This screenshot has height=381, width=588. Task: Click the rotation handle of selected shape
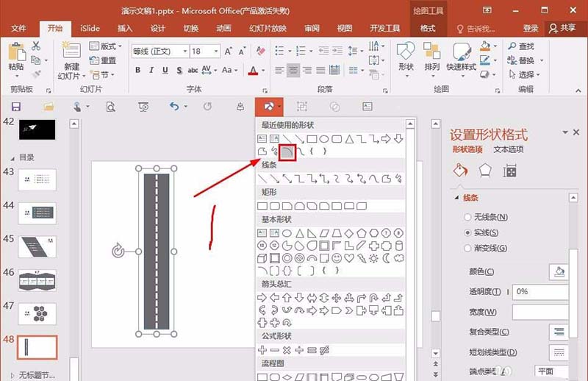click(x=118, y=251)
